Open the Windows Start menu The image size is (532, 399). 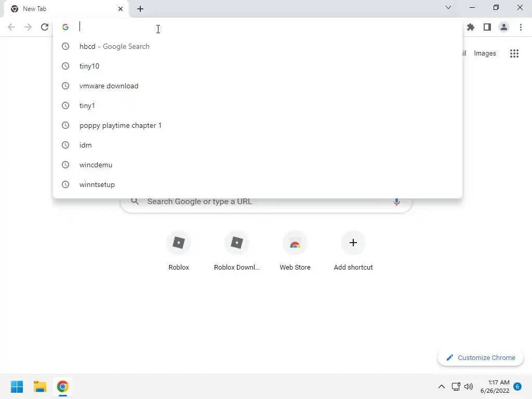[x=17, y=387]
